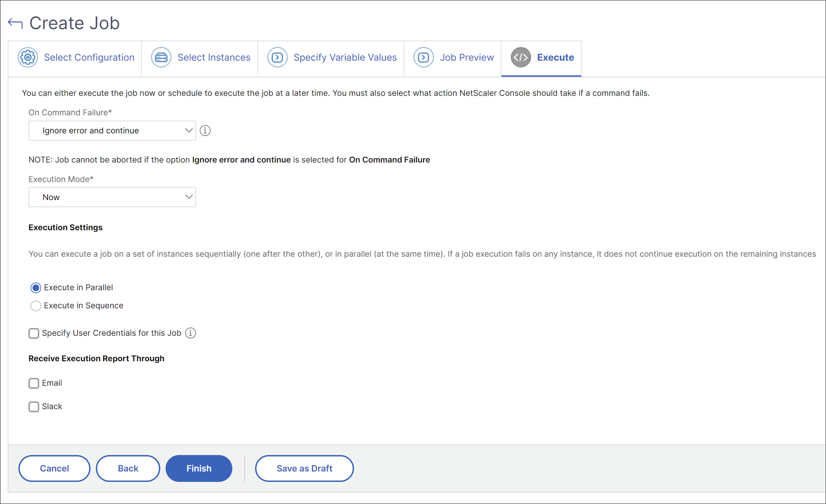Screen dimensions: 826x504
Task: Click Save as Draft button
Action: (x=304, y=469)
